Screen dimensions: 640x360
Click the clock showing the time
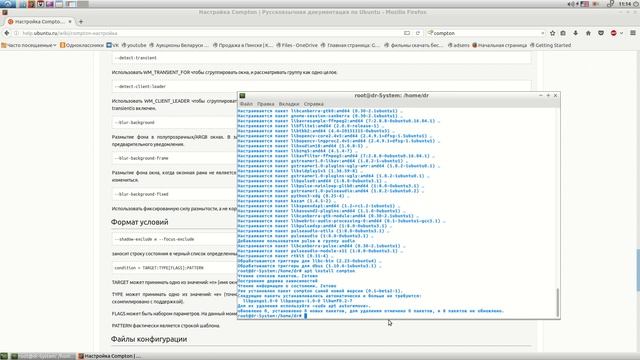point(625,4)
